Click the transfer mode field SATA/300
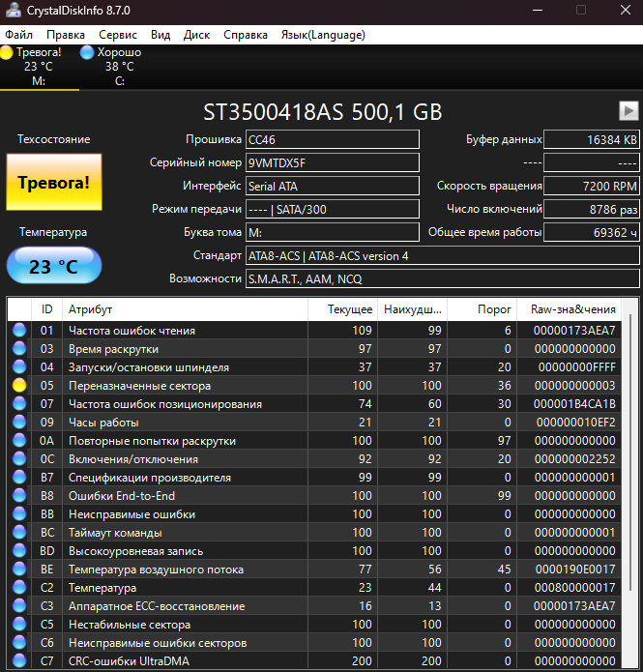The image size is (643, 672). tap(333, 209)
